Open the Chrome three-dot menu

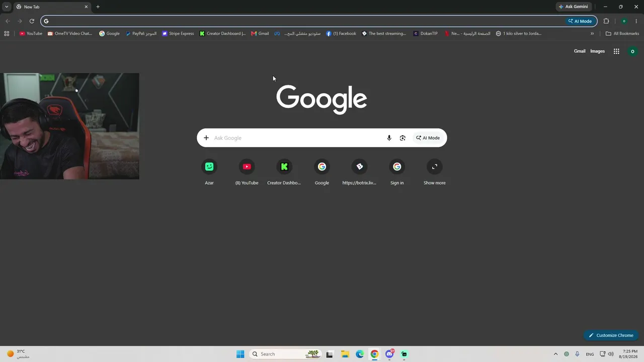point(636,21)
